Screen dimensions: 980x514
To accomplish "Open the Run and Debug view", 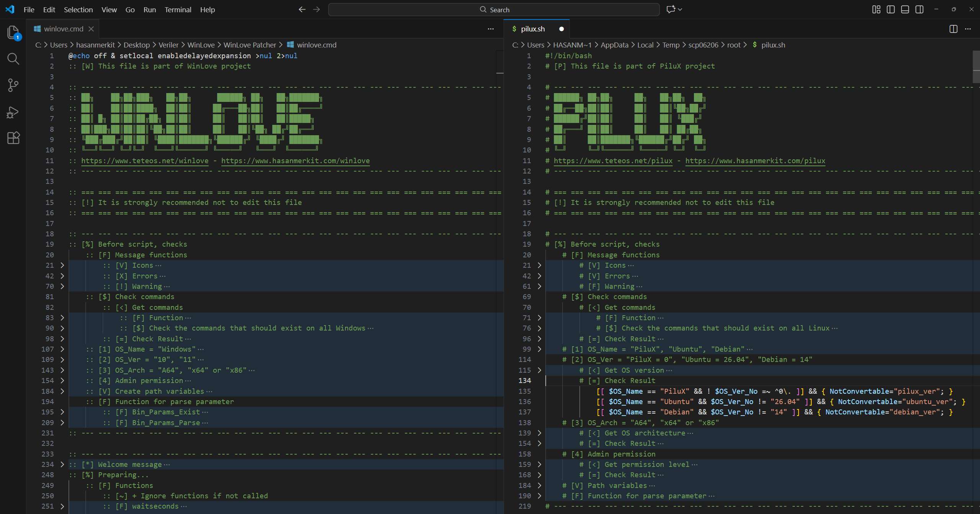I will 13,112.
